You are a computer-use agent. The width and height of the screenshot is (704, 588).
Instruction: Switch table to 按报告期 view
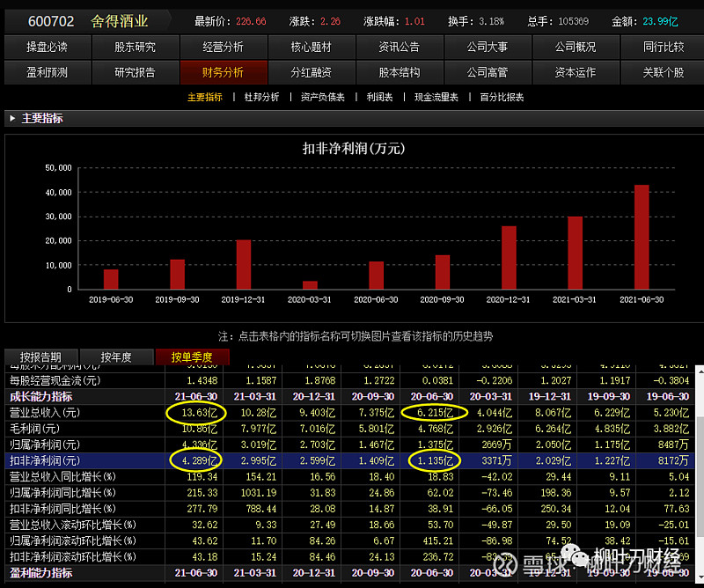tap(40, 357)
